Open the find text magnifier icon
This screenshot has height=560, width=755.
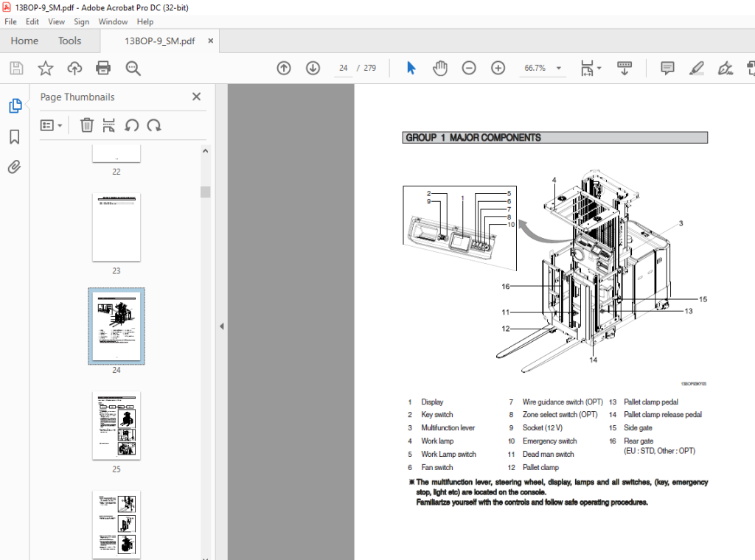(133, 69)
